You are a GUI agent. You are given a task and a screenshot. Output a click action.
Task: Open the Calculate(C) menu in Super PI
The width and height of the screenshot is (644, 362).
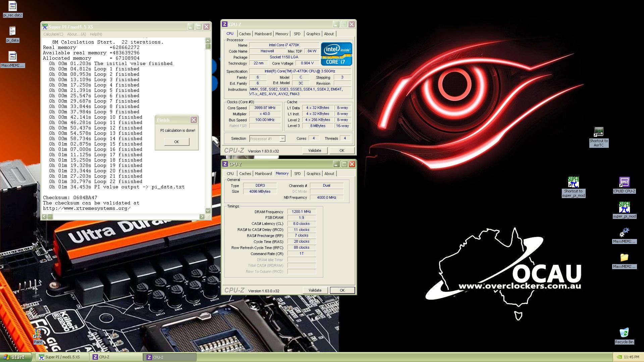click(x=53, y=34)
